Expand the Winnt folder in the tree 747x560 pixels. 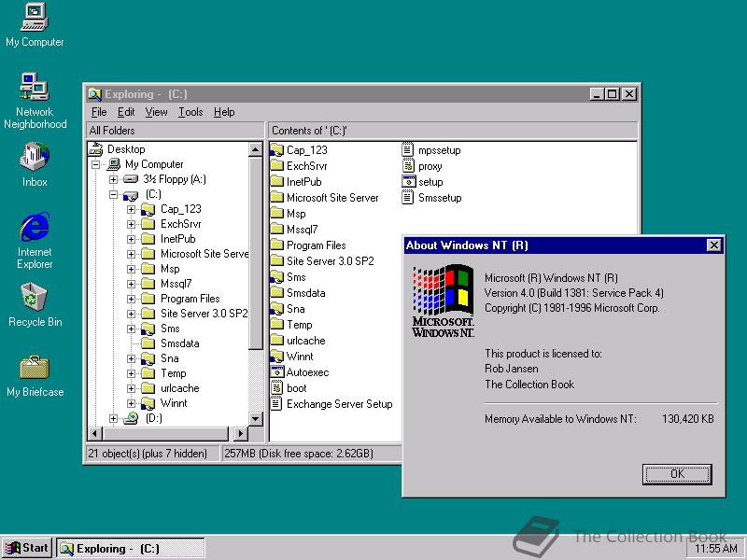(x=131, y=403)
